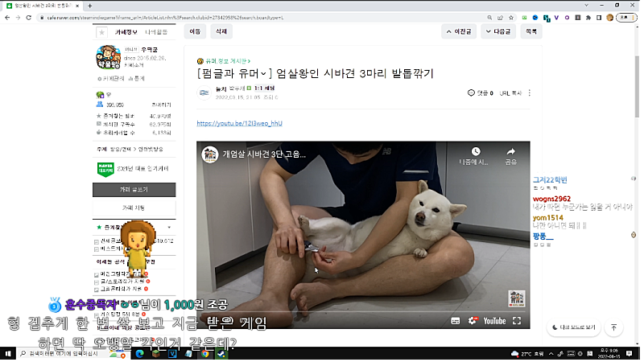Enable video subtitles button
Image resolution: width=644 pixels, height=362 pixels.
456,321
